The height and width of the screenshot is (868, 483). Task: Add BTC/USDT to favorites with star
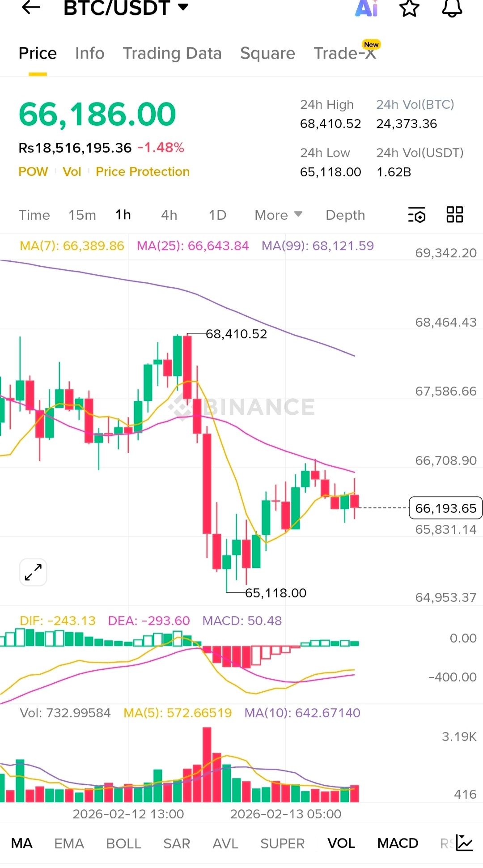tap(409, 8)
